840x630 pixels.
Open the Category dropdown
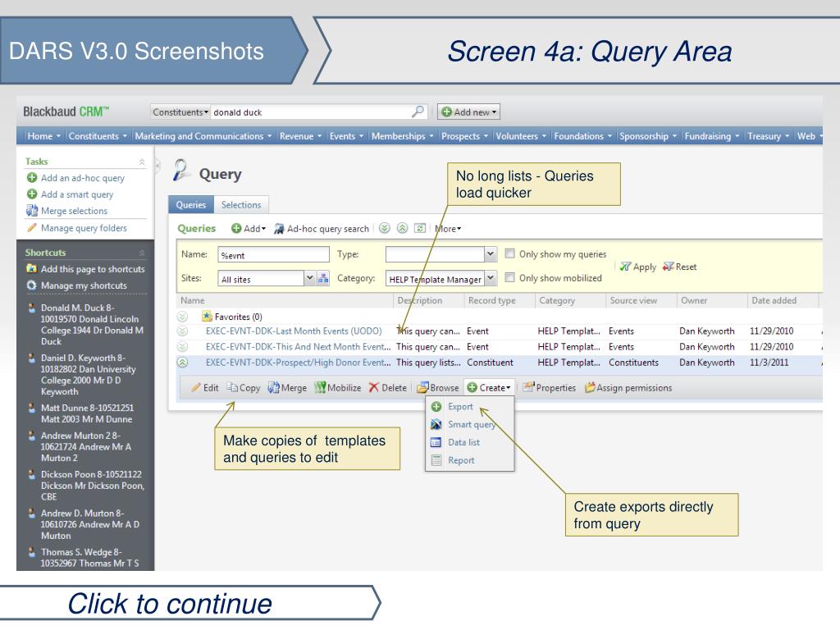[x=491, y=278]
